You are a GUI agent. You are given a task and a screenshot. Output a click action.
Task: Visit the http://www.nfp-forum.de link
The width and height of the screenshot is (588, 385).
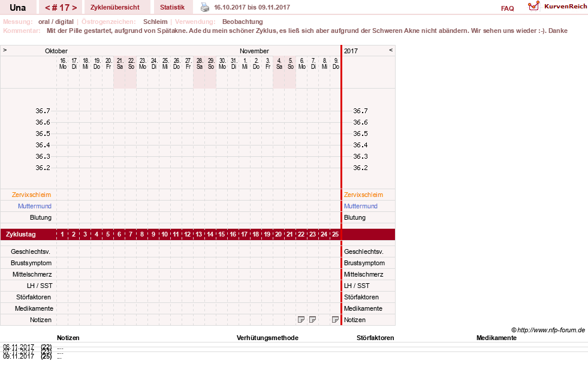[551, 330]
